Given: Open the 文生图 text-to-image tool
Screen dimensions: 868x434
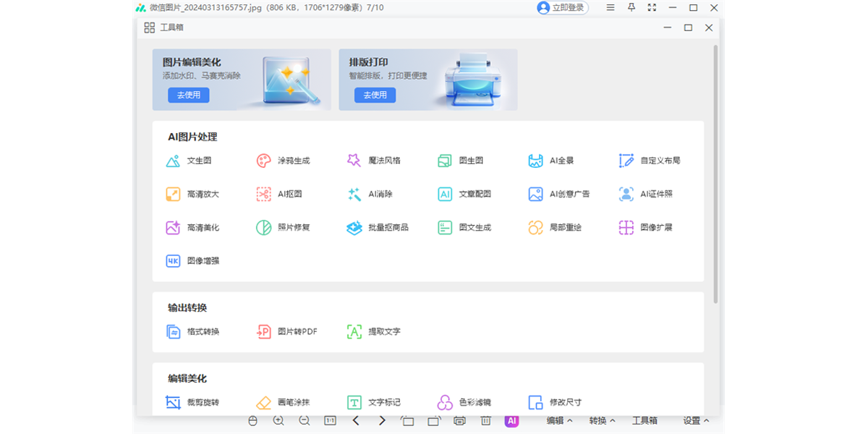Looking at the screenshot, I should click(x=188, y=161).
